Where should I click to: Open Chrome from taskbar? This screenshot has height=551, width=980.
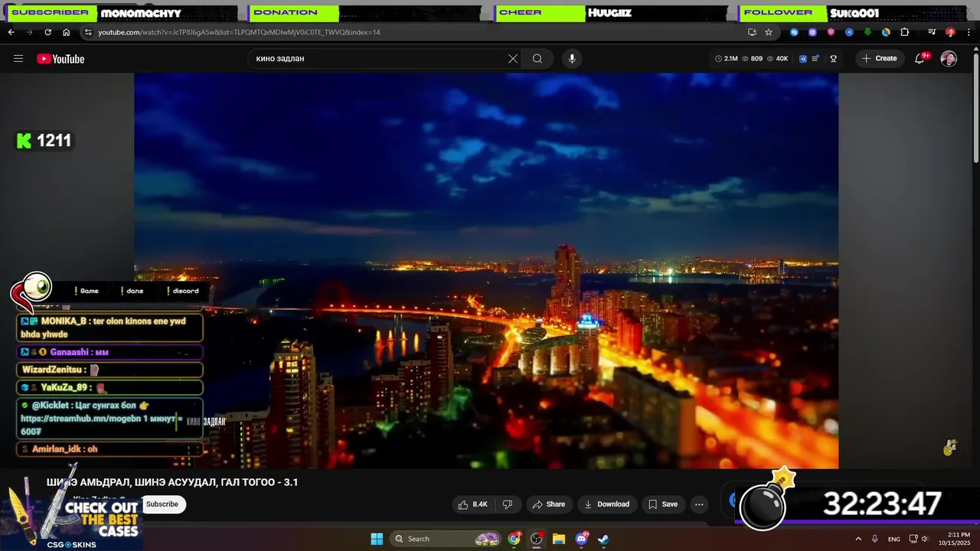click(x=514, y=539)
